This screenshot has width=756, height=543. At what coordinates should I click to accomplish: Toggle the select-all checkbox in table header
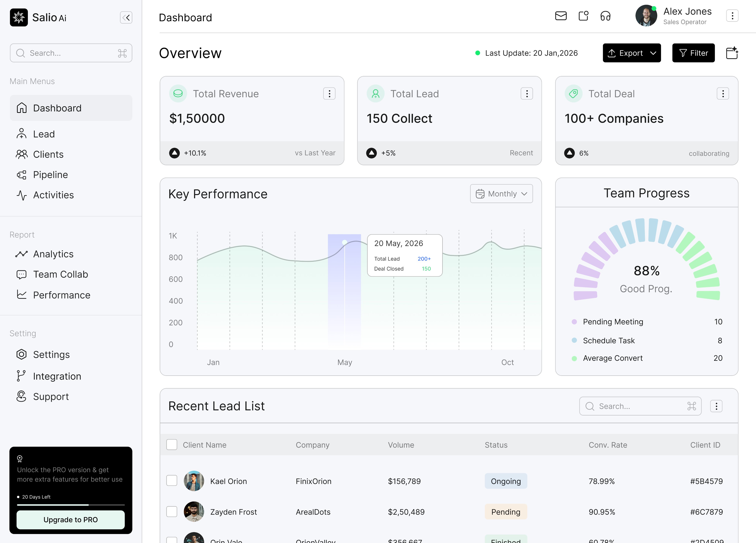pos(172,445)
